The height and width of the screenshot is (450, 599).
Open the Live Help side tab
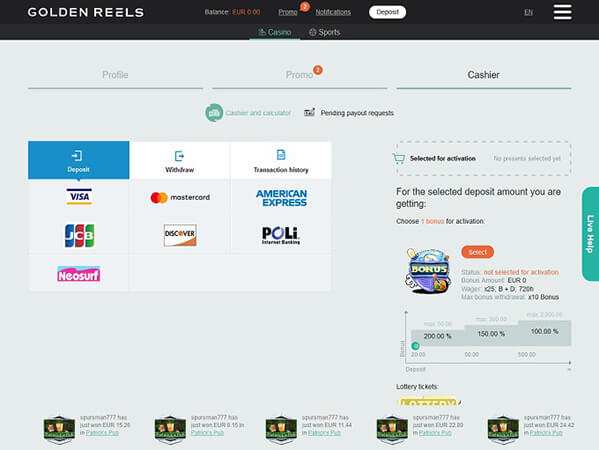pos(590,234)
